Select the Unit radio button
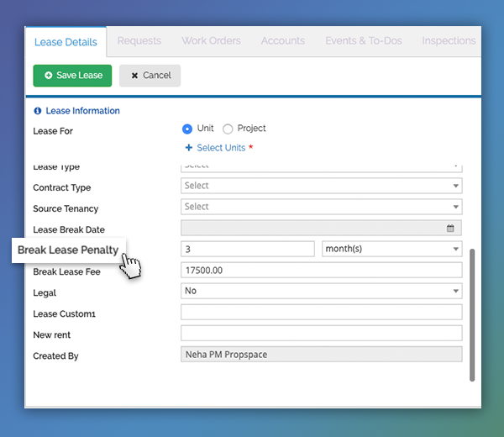 coord(187,129)
